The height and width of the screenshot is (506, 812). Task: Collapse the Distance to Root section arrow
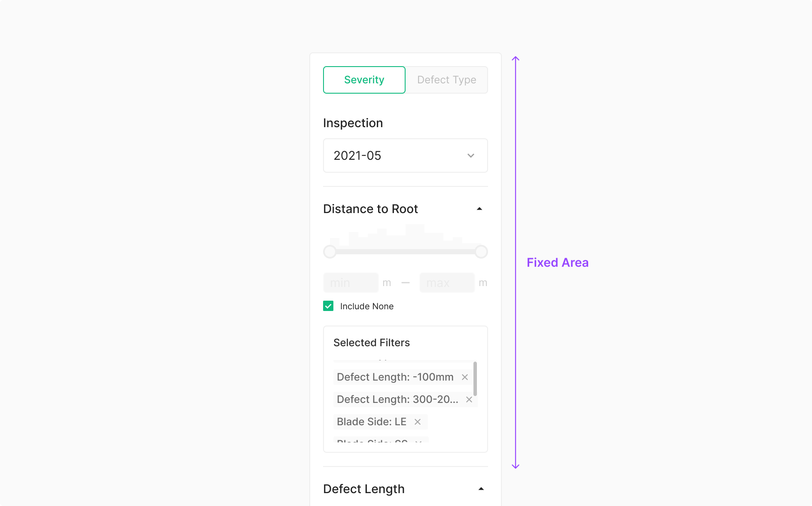479,209
